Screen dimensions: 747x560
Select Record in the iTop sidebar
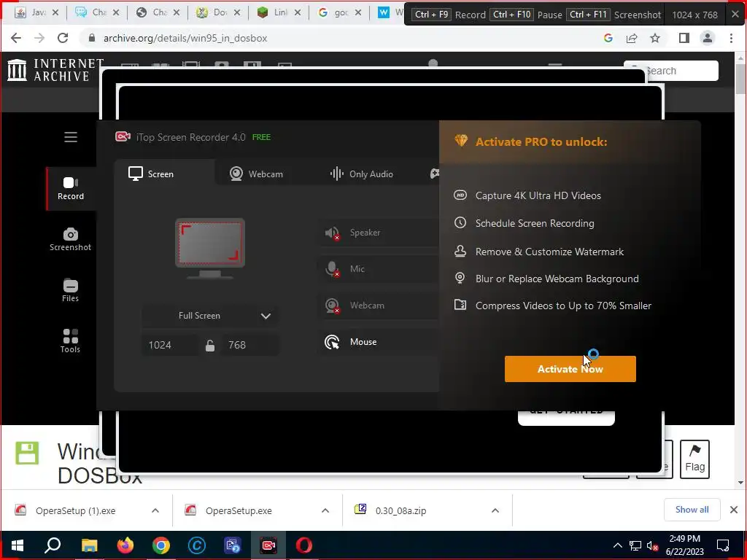[x=71, y=189]
